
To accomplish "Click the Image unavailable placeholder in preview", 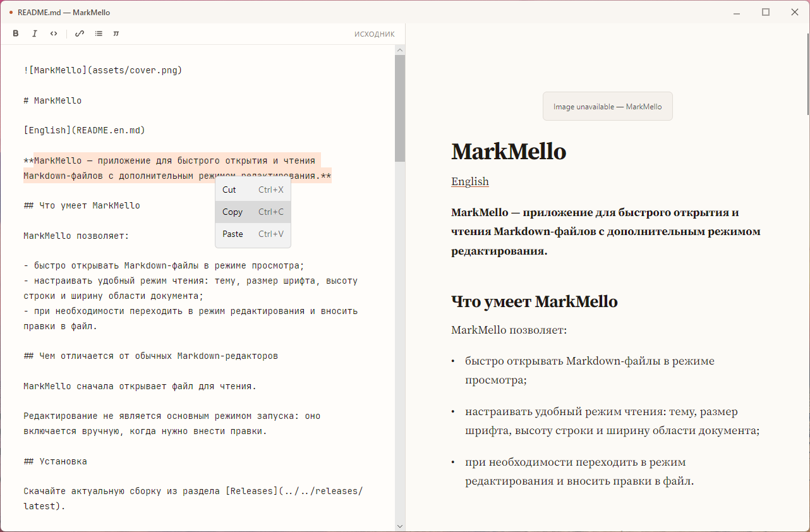I will (608, 106).
